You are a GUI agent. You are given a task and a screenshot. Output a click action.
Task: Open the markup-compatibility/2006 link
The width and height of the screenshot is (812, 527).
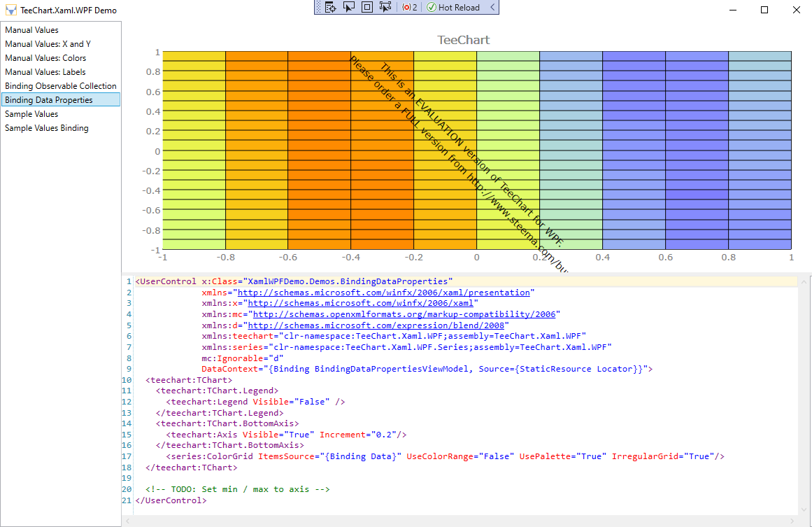coord(404,314)
